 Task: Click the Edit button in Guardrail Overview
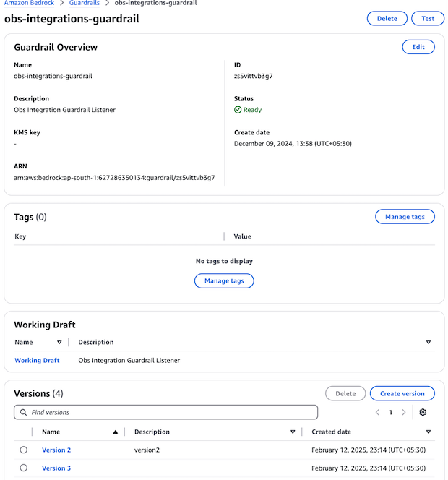pos(418,47)
